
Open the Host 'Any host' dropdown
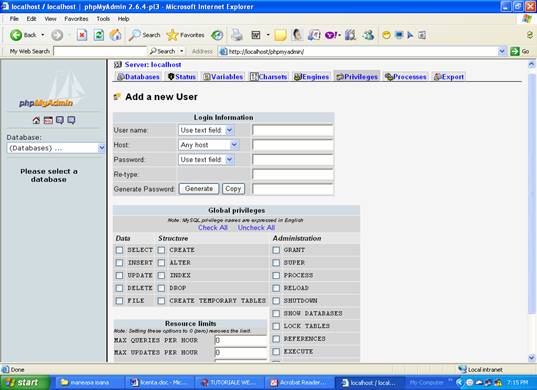(209, 145)
